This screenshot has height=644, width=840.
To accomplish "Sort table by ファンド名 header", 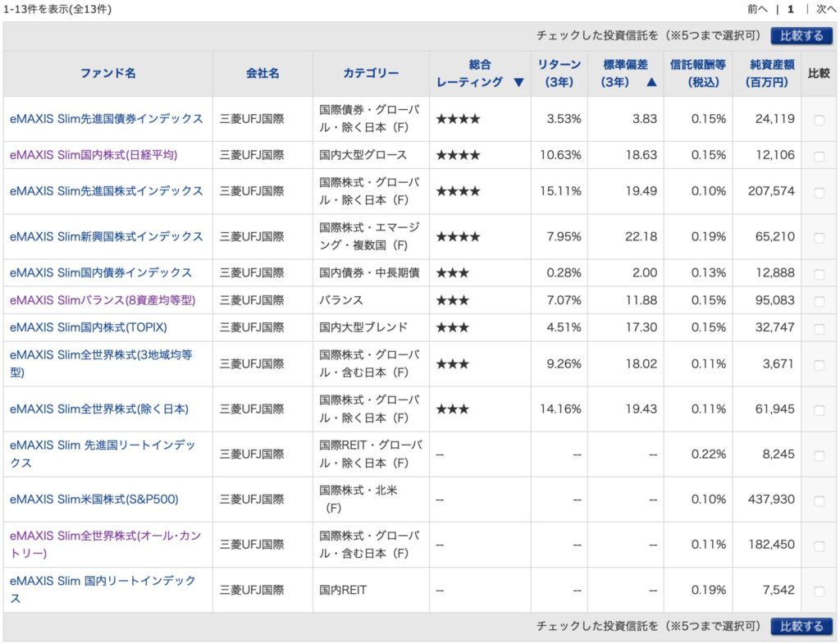I will [x=107, y=73].
